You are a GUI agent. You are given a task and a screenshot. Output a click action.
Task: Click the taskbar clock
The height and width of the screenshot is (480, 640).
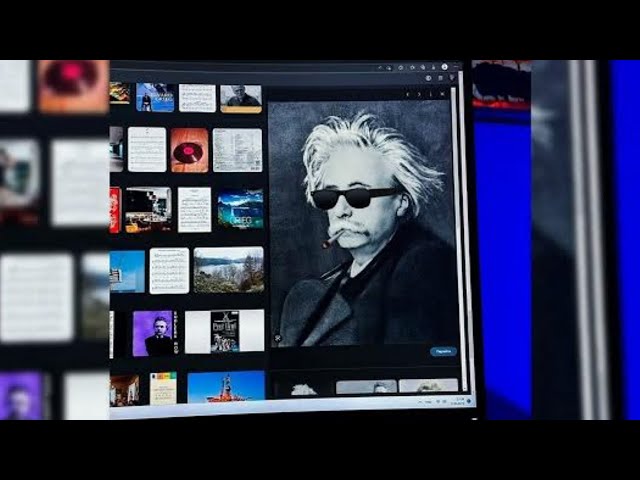click(x=458, y=401)
